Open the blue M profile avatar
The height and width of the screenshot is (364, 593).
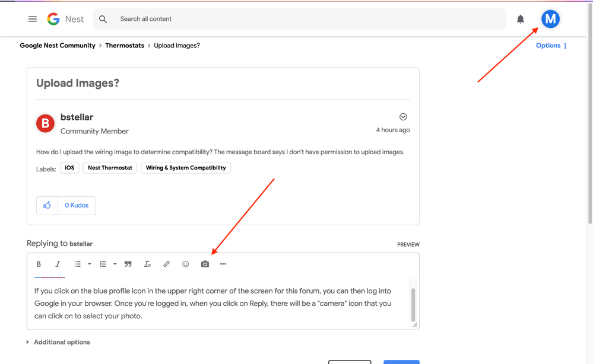coord(550,19)
